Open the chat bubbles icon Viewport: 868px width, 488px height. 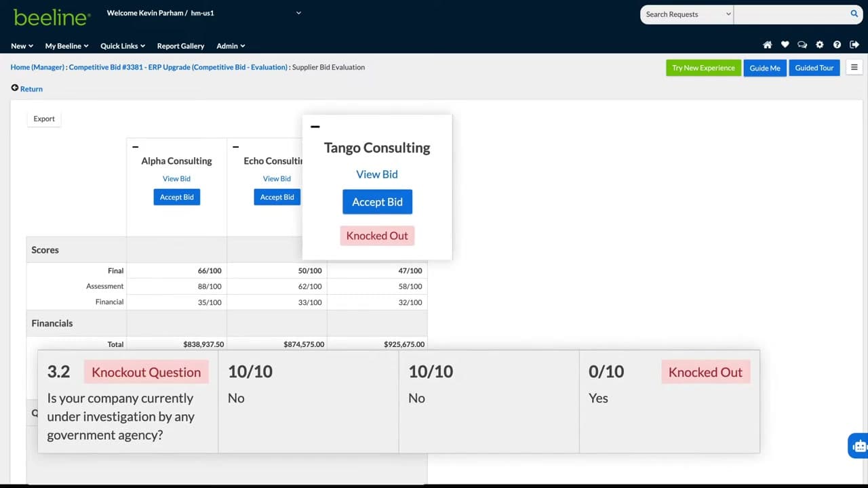click(802, 45)
